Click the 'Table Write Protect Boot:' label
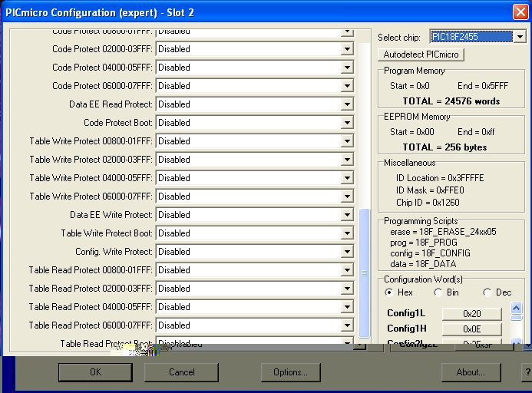This screenshot has width=532, height=393. click(x=107, y=233)
